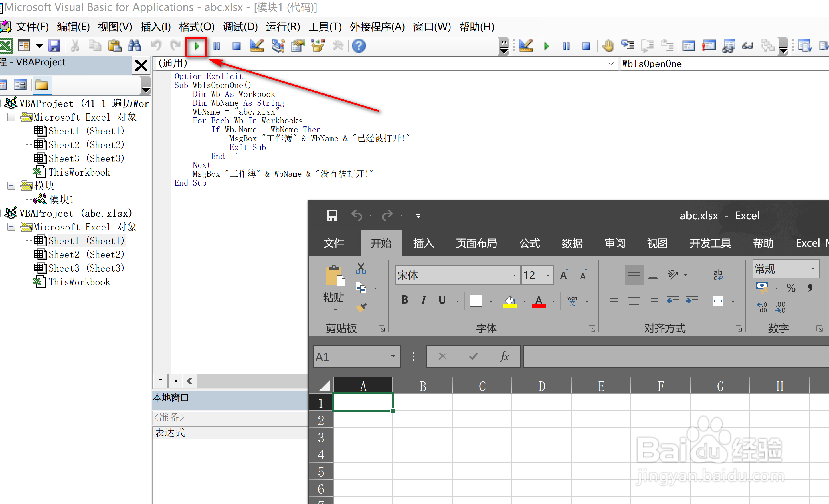The width and height of the screenshot is (829, 504).
Task: Toggle bold formatting in Excel ribbon
Action: pyautogui.click(x=404, y=300)
